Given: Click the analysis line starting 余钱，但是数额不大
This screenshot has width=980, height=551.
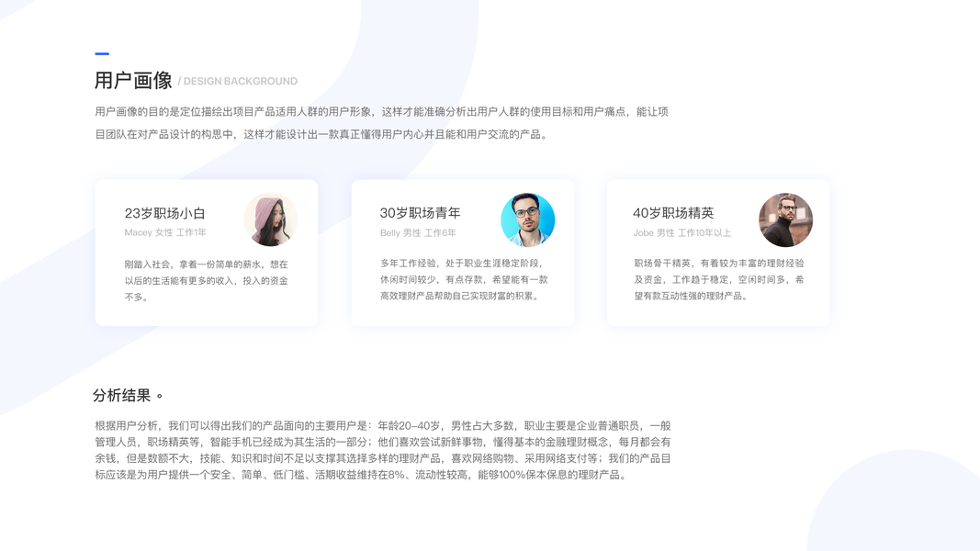Looking at the screenshot, I should 382,458.
